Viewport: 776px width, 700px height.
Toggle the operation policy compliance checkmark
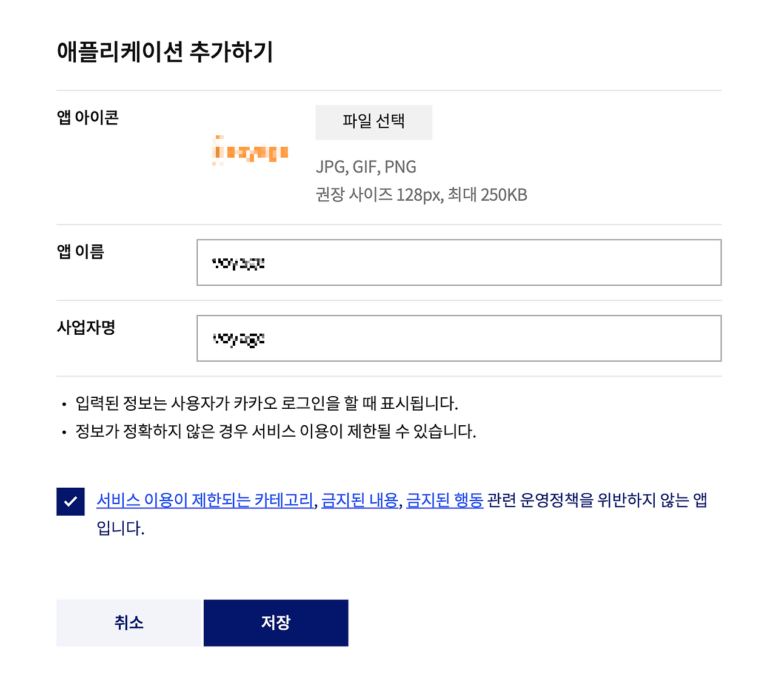click(x=70, y=500)
